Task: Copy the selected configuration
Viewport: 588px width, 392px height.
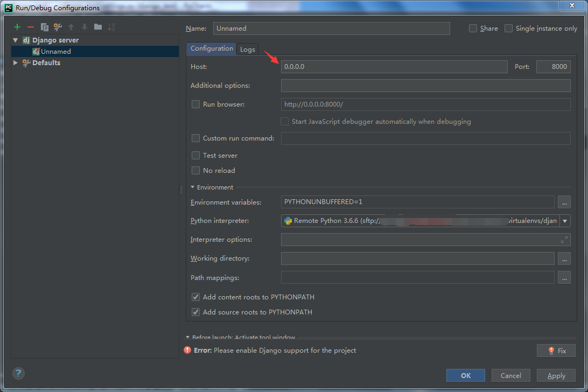Action: [44, 27]
